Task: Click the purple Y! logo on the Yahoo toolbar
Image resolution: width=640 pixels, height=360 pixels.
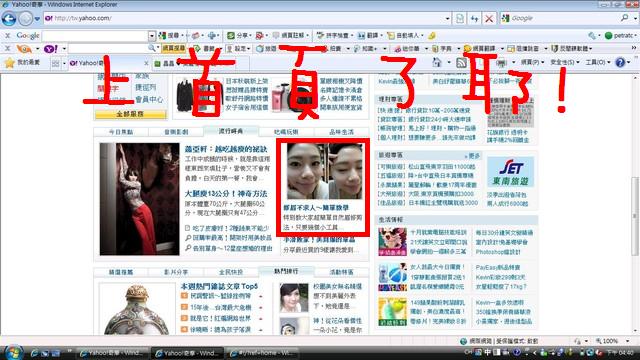Action: pos(50,49)
